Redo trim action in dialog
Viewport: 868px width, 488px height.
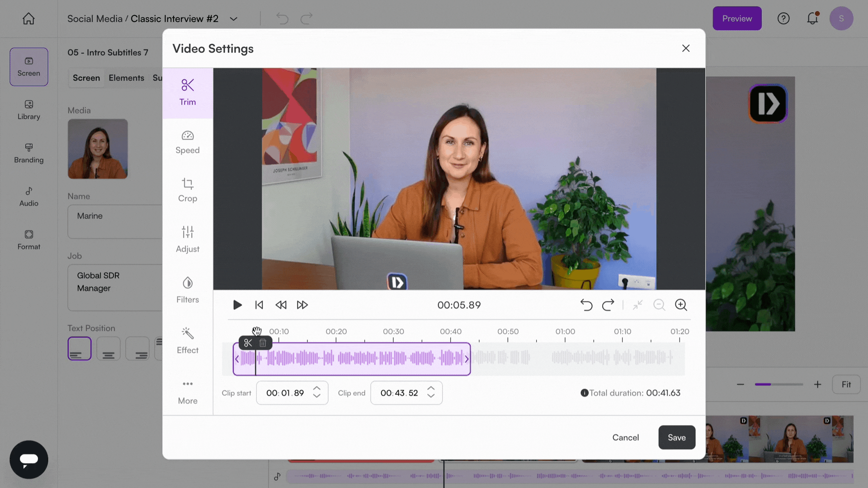pos(608,305)
